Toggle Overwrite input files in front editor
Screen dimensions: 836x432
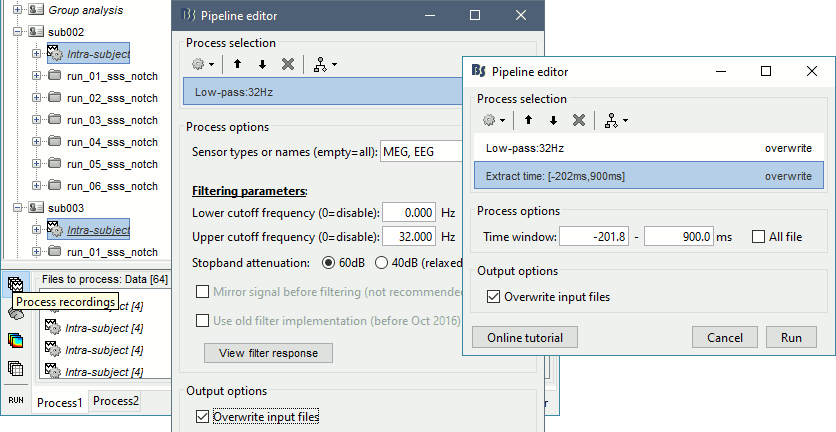[x=493, y=297]
